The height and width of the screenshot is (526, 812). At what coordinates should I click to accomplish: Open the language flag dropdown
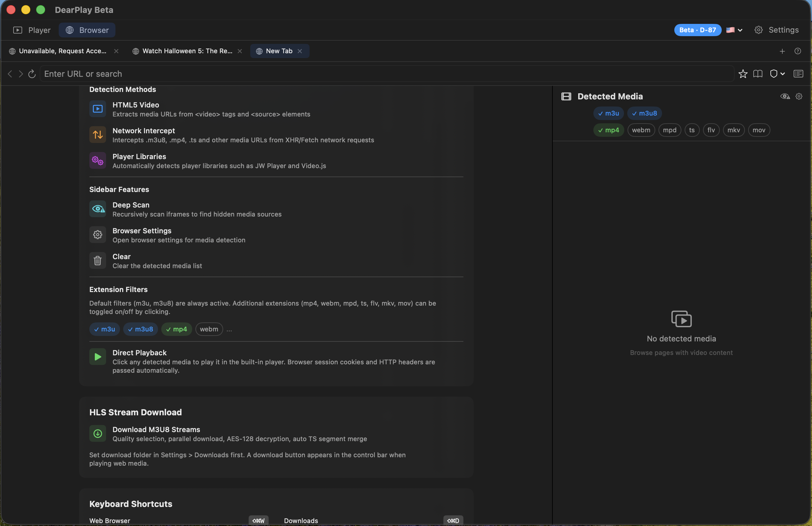coord(734,30)
